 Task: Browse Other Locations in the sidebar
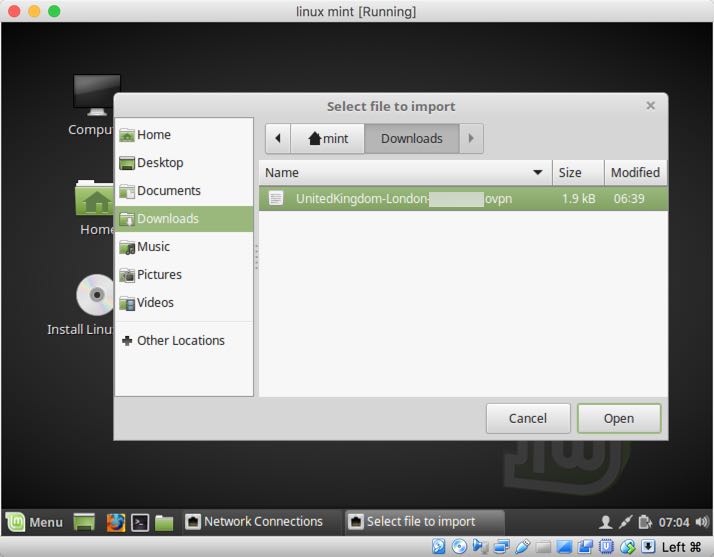[184, 340]
